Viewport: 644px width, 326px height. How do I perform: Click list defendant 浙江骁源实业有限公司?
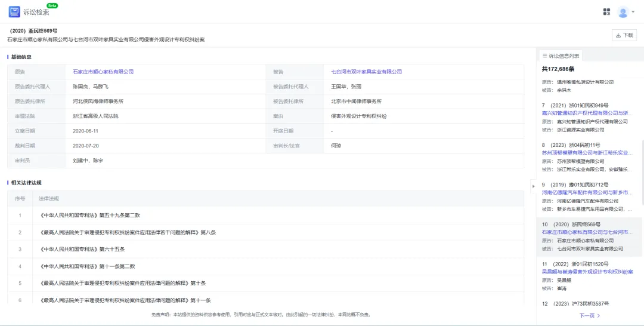(x=580, y=130)
